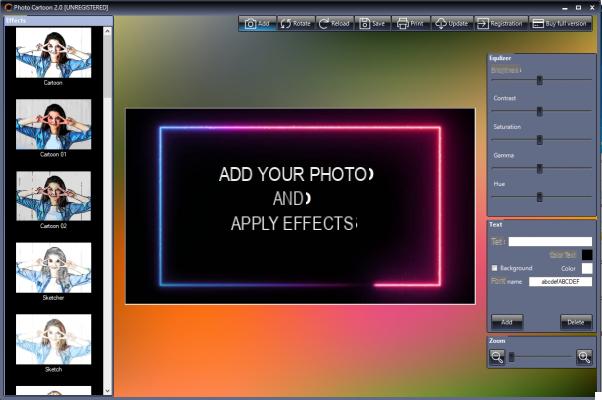
Task: Choose the Cartoon 02 effect
Action: click(53, 196)
